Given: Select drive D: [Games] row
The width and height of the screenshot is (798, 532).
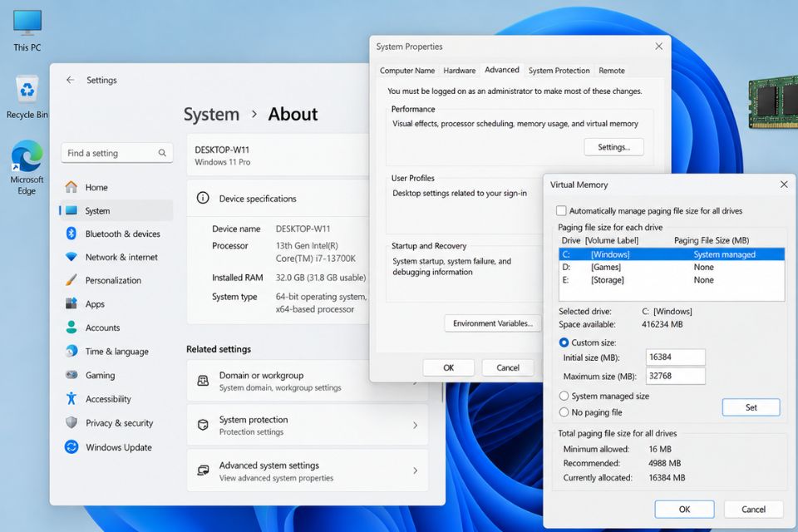Looking at the screenshot, I should [672, 267].
